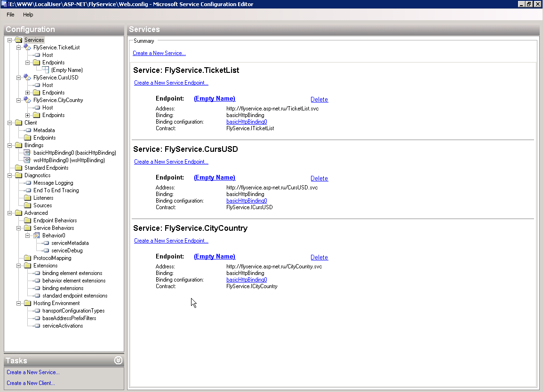This screenshot has width=543, height=392.
Task: Click the Sources folder icon
Action: (x=28, y=205)
